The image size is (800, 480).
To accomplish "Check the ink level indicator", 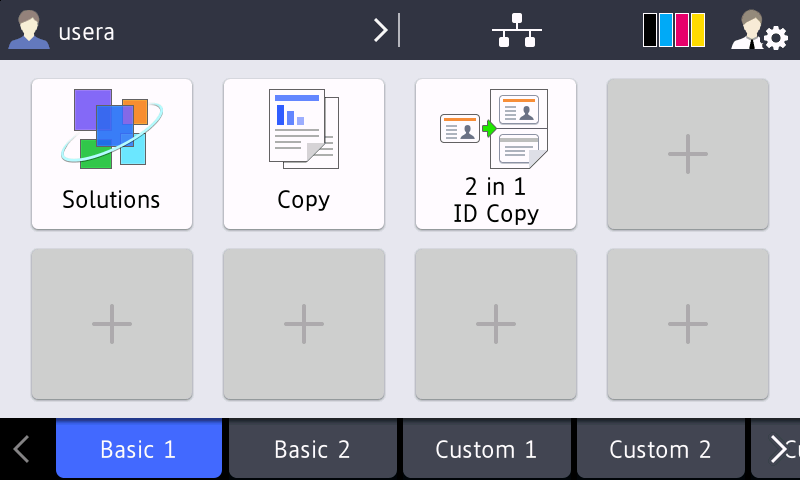I will [x=674, y=31].
